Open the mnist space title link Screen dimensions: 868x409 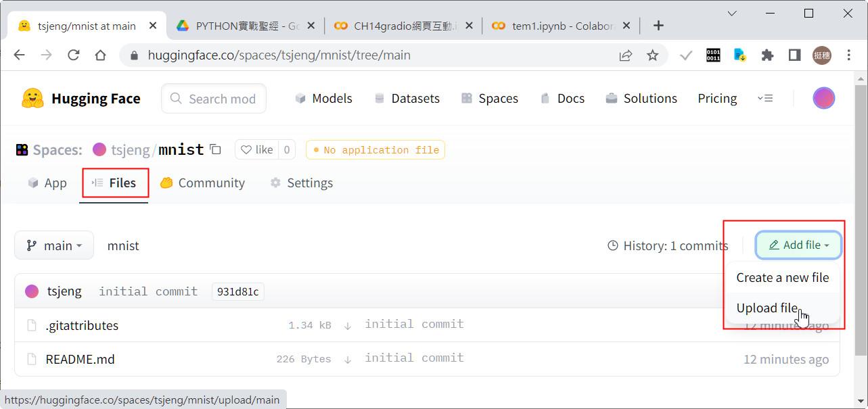pyautogui.click(x=181, y=149)
